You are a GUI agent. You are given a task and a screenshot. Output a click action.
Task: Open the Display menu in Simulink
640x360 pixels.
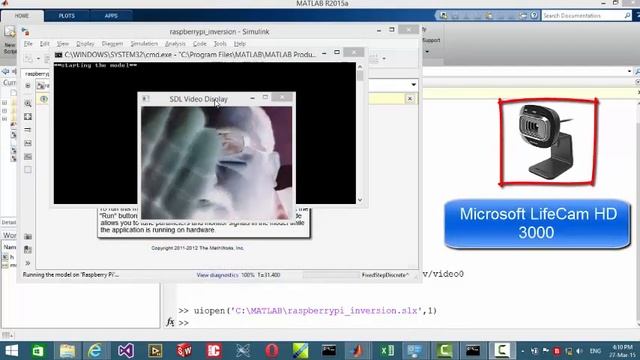85,44
